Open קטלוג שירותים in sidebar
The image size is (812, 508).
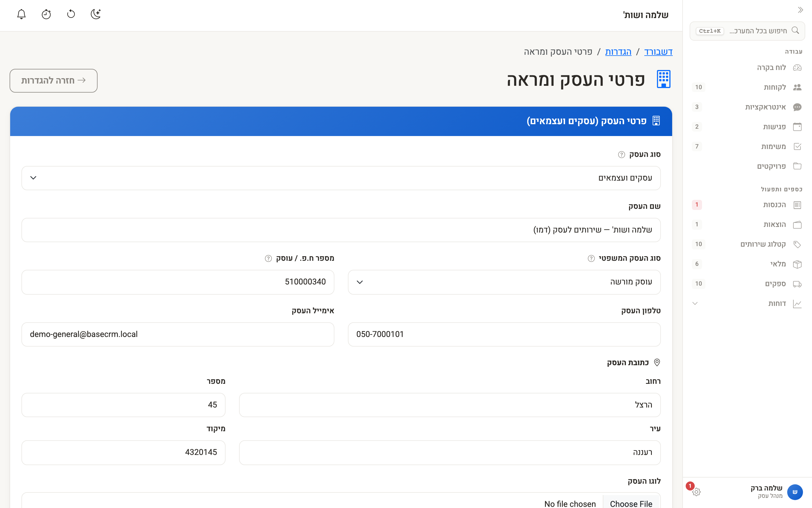pyautogui.click(x=747, y=244)
